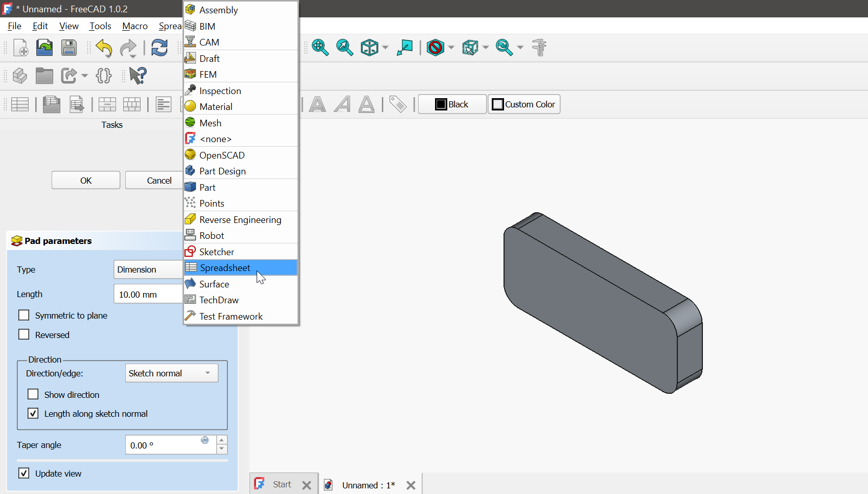Choose the Assembly workbench

point(241,10)
